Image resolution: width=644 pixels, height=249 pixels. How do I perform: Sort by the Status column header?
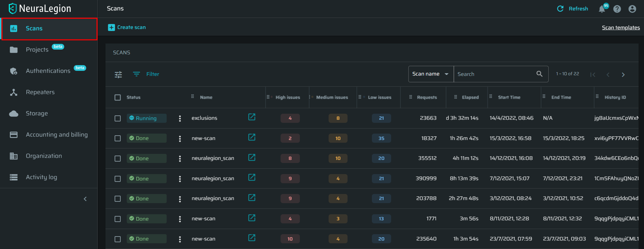tap(134, 98)
